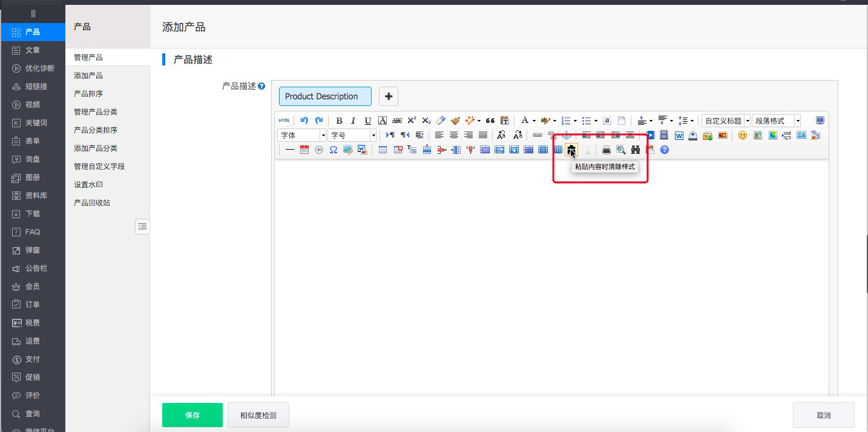Insert a special character with Omega icon
868x432 pixels.
(334, 150)
